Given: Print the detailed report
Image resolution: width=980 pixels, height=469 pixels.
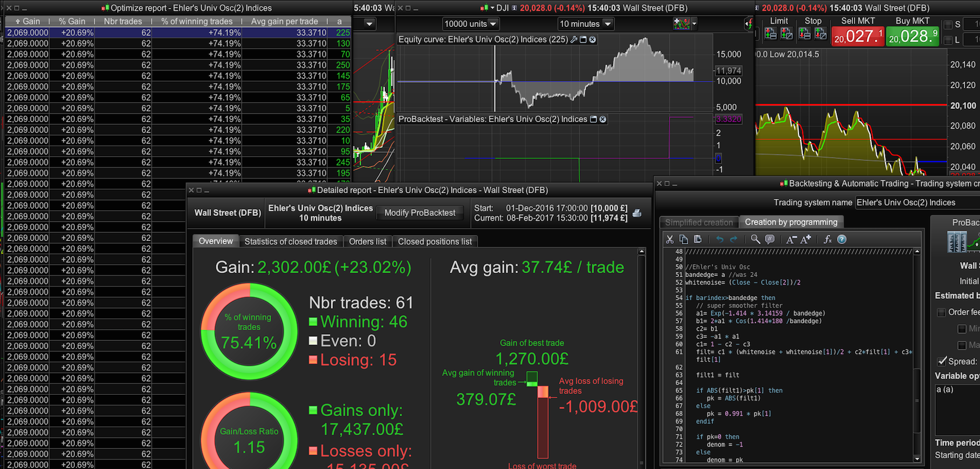Looking at the screenshot, I should (x=637, y=213).
